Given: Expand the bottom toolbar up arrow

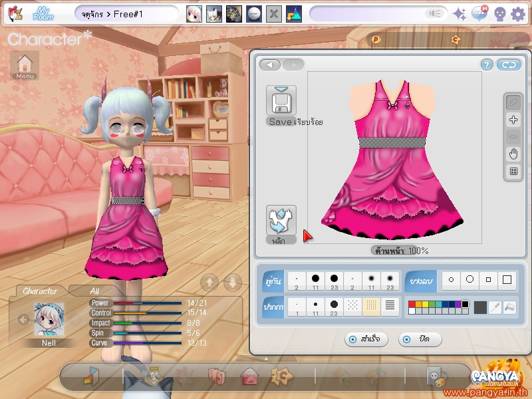Looking at the screenshot, I should (x=267, y=358).
